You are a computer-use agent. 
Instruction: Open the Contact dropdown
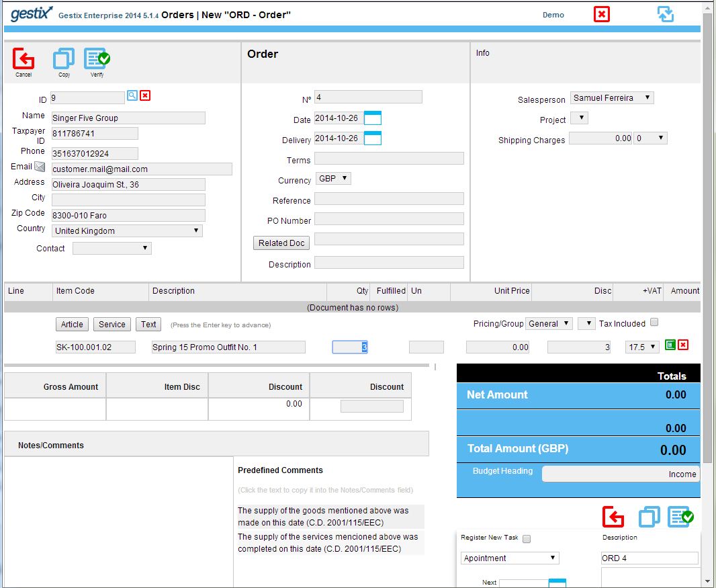112,248
